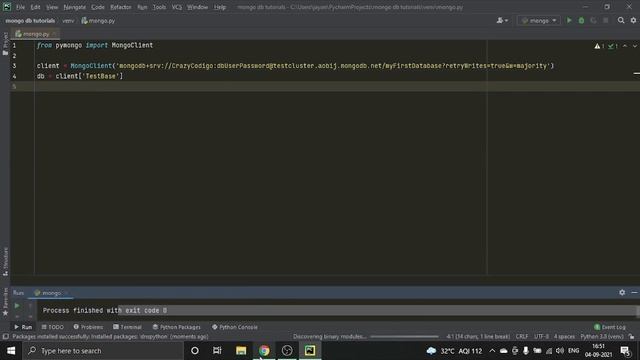640x360 pixels.
Task: Rerun mongo using Run panel play icon
Action: coord(17,305)
